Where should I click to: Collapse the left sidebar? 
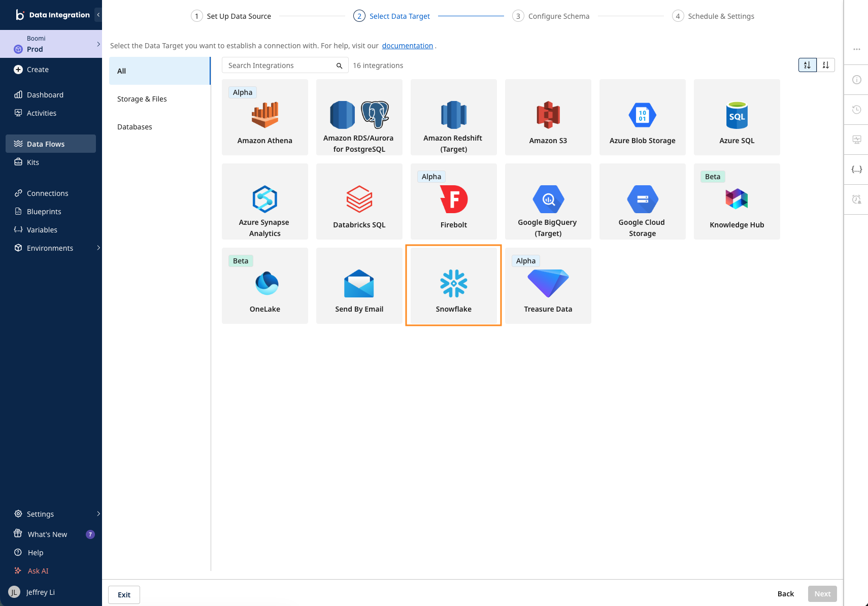click(x=98, y=15)
